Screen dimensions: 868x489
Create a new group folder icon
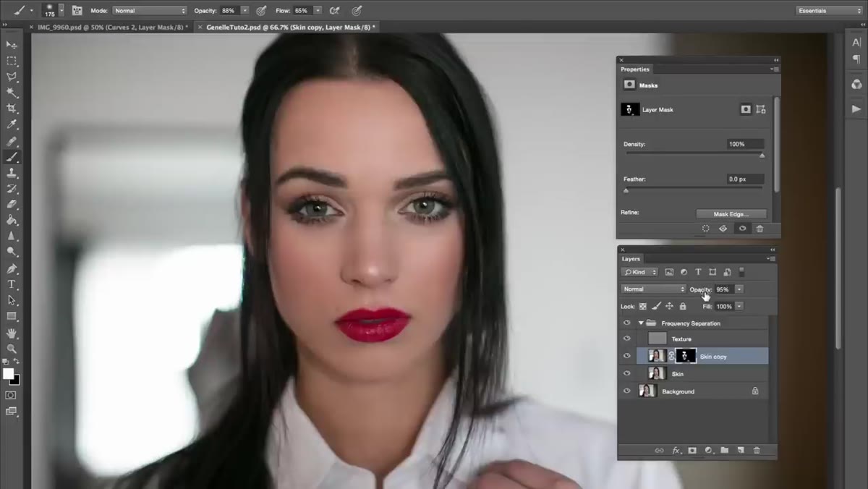[725, 450]
